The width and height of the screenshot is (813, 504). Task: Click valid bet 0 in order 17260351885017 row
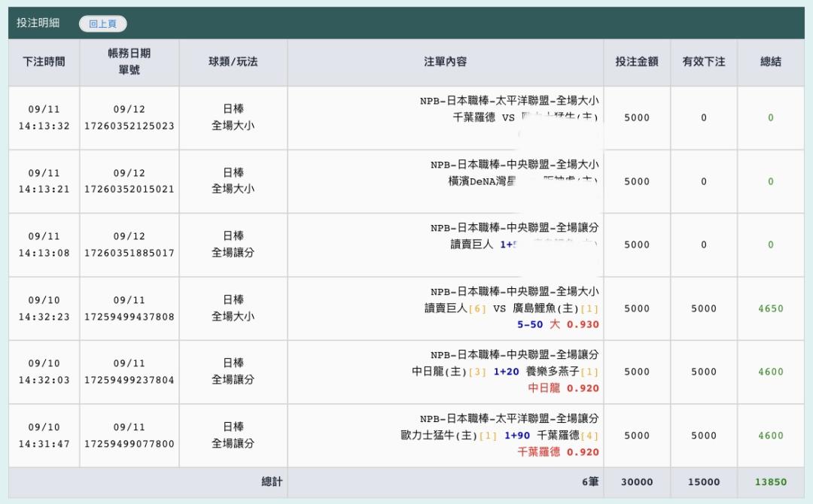(704, 244)
